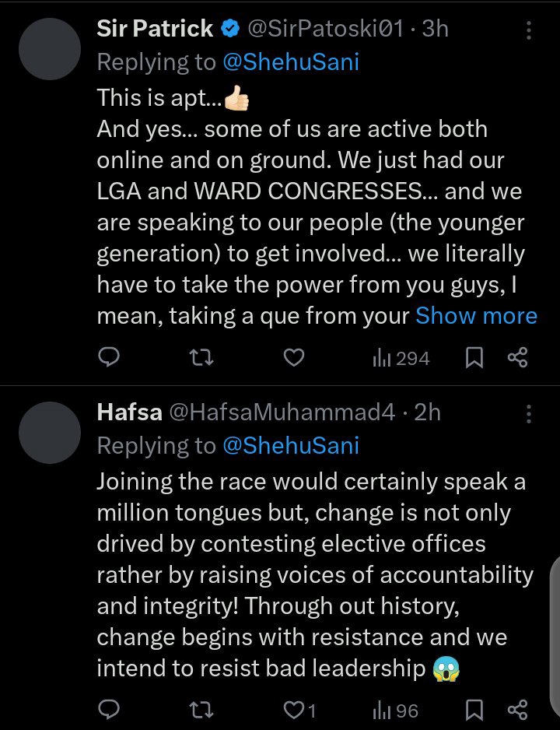View analytics for the 294-views tweet
560x730 pixels.
click(x=401, y=358)
